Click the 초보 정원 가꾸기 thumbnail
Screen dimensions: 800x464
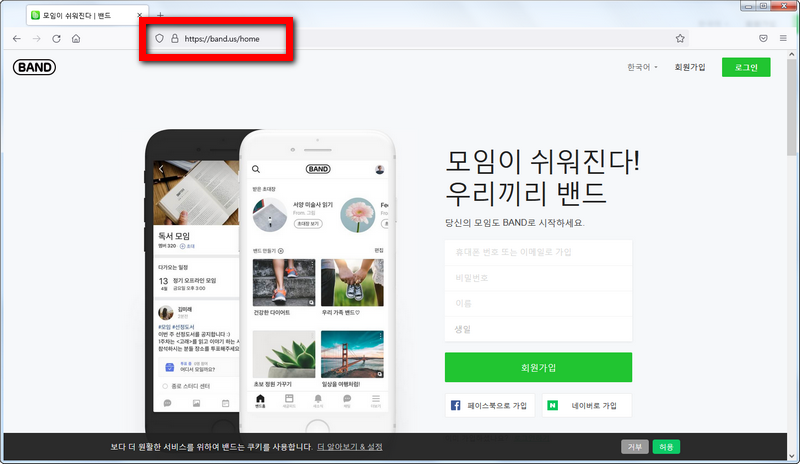[284, 354]
